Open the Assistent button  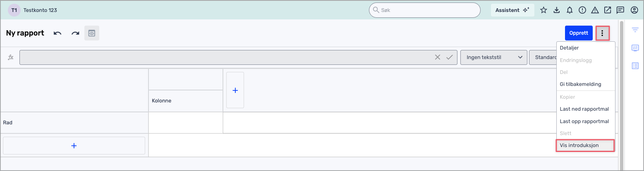(x=512, y=10)
